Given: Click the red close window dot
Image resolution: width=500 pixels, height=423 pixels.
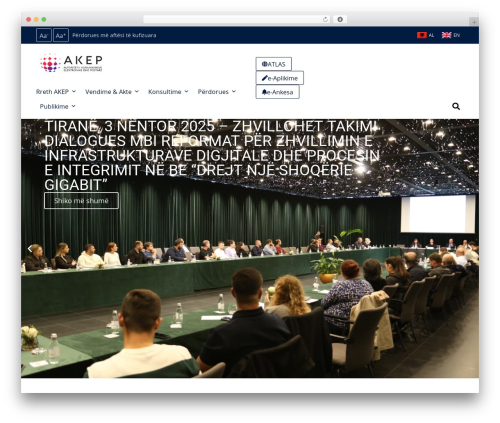Looking at the screenshot, I should 29,19.
